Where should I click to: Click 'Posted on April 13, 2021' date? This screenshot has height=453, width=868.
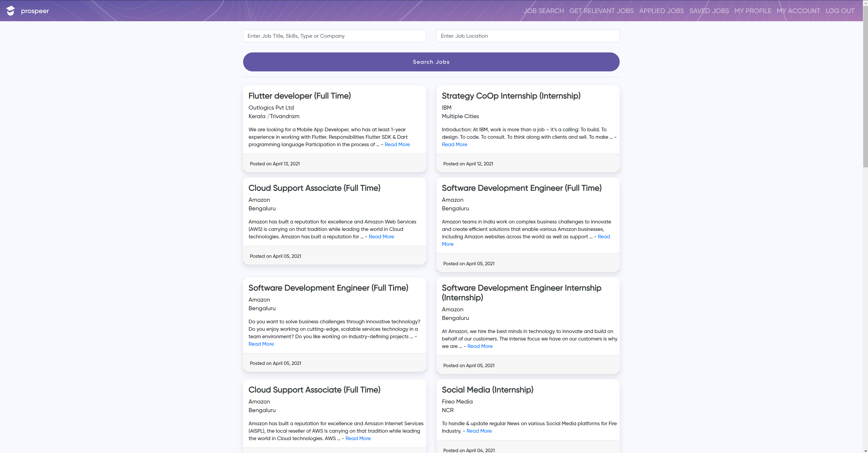pos(275,164)
